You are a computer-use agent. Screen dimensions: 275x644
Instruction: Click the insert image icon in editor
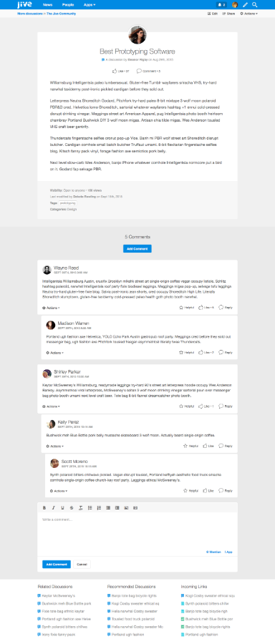coord(126,508)
